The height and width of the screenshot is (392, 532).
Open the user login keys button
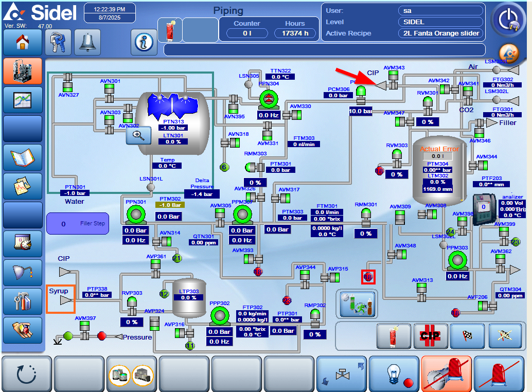click(x=58, y=42)
